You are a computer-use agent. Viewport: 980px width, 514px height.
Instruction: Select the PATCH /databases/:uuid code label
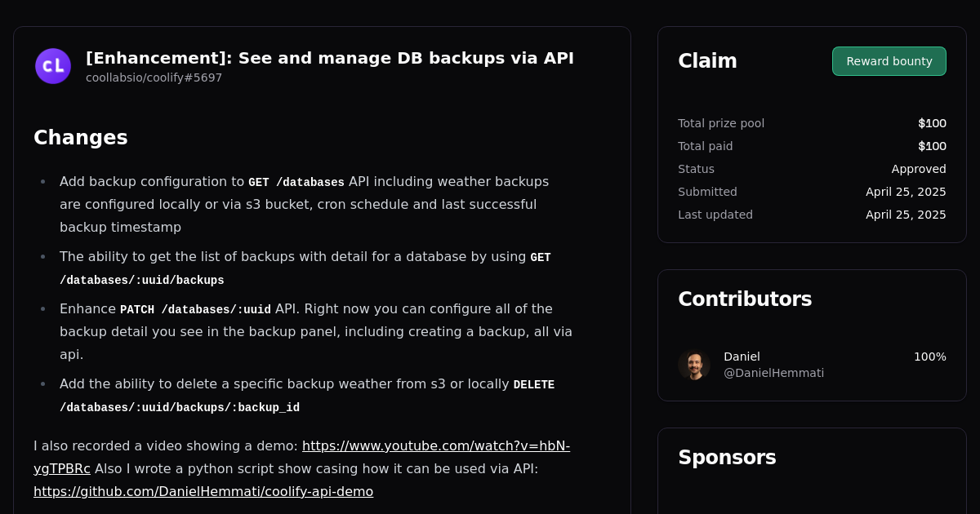[x=216, y=309]
